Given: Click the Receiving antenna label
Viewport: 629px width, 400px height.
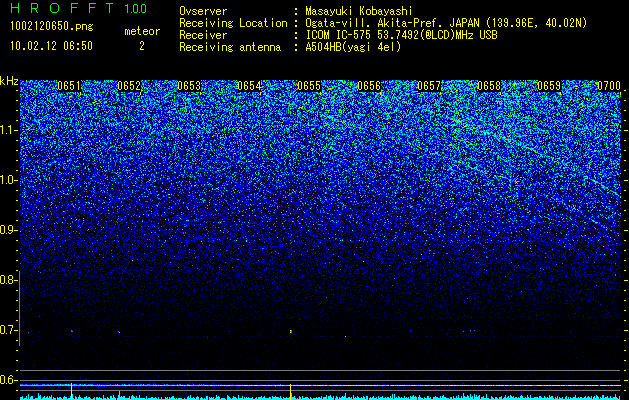Looking at the screenshot, I should pyautogui.click(x=230, y=47).
